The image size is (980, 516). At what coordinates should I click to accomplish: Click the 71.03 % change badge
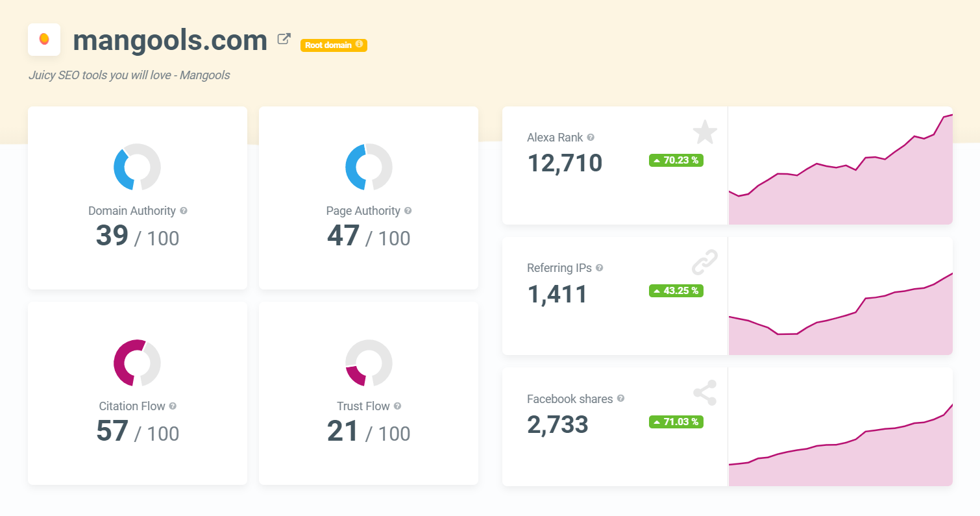pos(676,422)
